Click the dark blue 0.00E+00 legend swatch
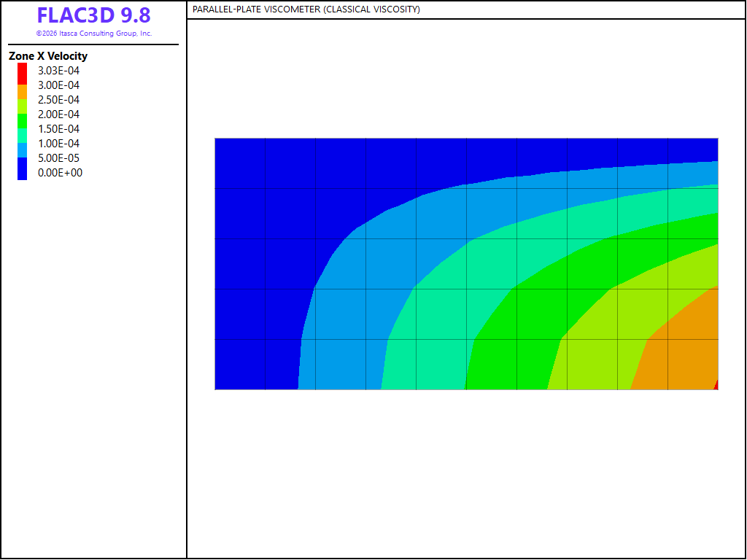Screen dimensions: 747x560 [x=23, y=169]
